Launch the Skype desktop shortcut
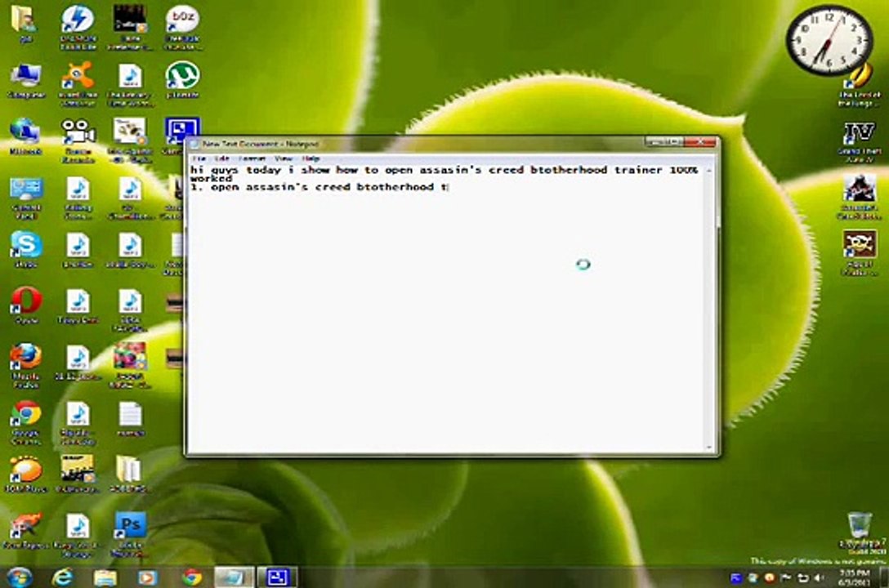 pyautogui.click(x=25, y=249)
